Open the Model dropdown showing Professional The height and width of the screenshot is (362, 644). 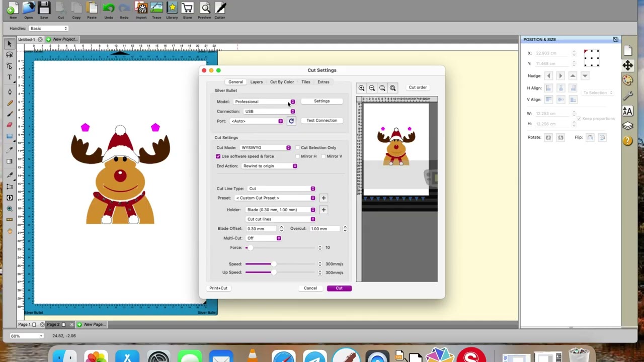click(265, 102)
